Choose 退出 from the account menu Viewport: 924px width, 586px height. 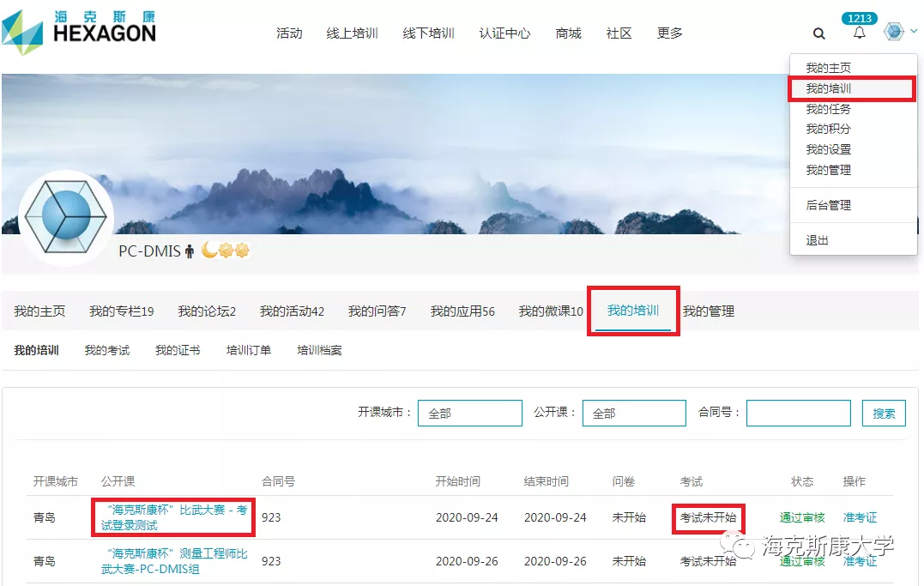[817, 240]
